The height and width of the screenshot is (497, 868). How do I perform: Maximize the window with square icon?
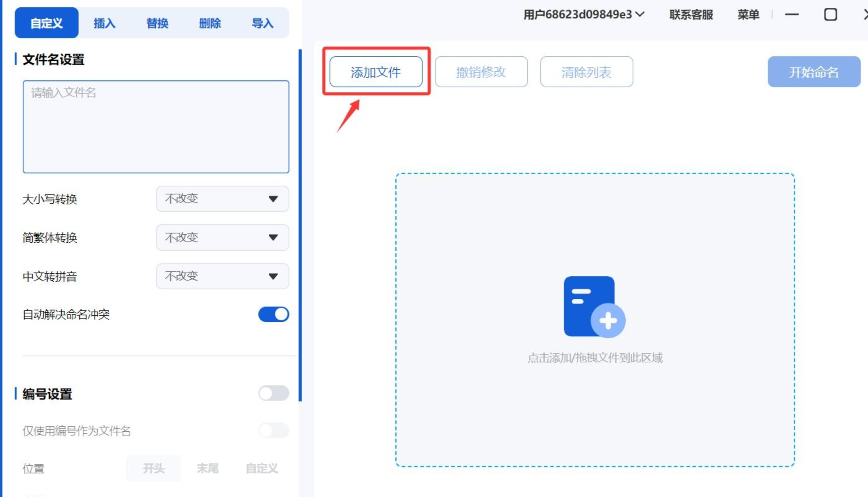click(x=830, y=15)
